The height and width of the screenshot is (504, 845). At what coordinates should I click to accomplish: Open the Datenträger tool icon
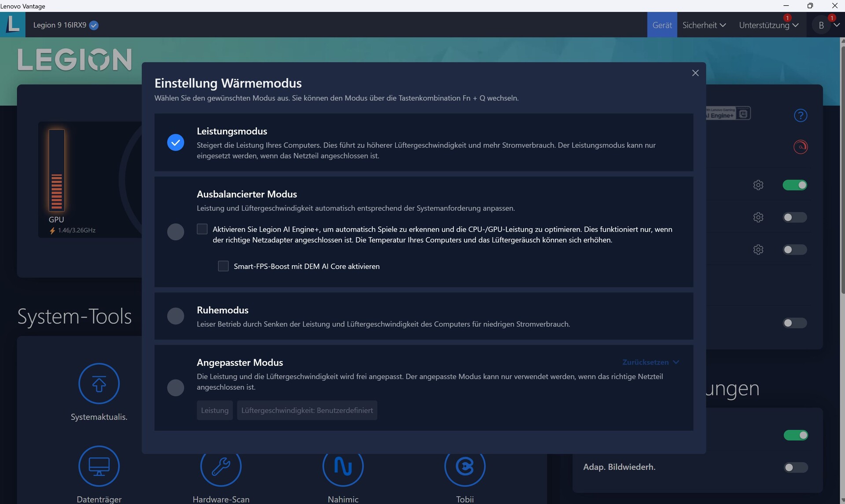click(x=99, y=466)
